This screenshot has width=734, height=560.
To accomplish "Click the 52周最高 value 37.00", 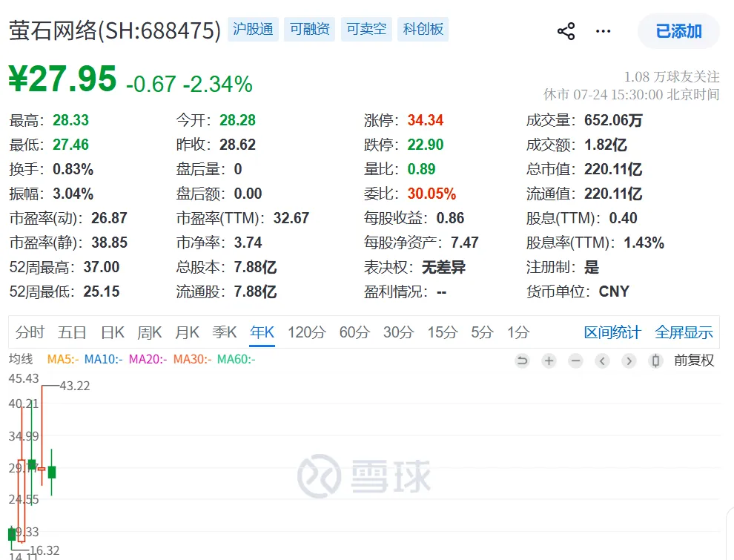I will (x=102, y=267).
